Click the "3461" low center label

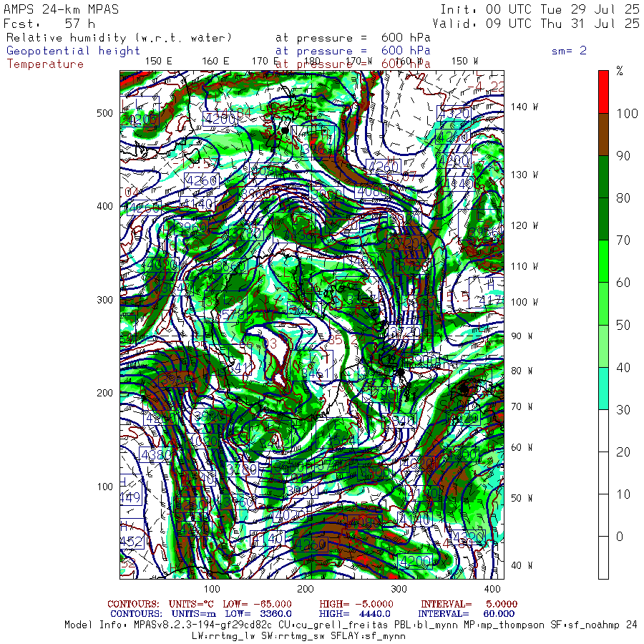[x=316, y=373]
